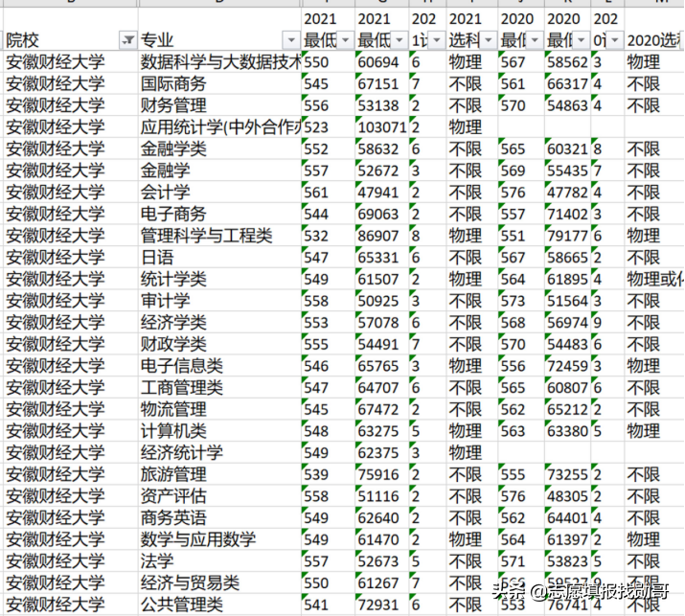Select 2020 rank cell 71402
This screenshot has height=616, width=685.
(567, 214)
